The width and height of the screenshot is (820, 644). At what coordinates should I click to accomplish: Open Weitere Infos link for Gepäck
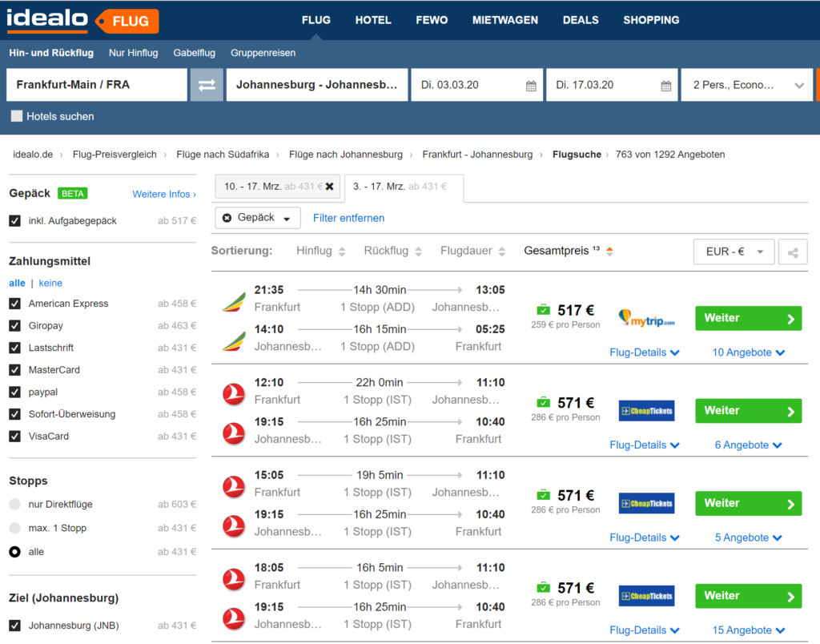164,194
